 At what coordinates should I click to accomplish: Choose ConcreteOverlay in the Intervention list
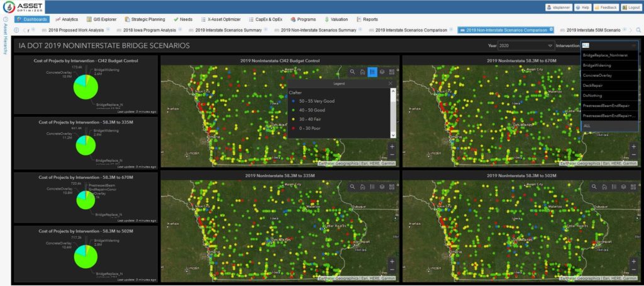click(598, 75)
